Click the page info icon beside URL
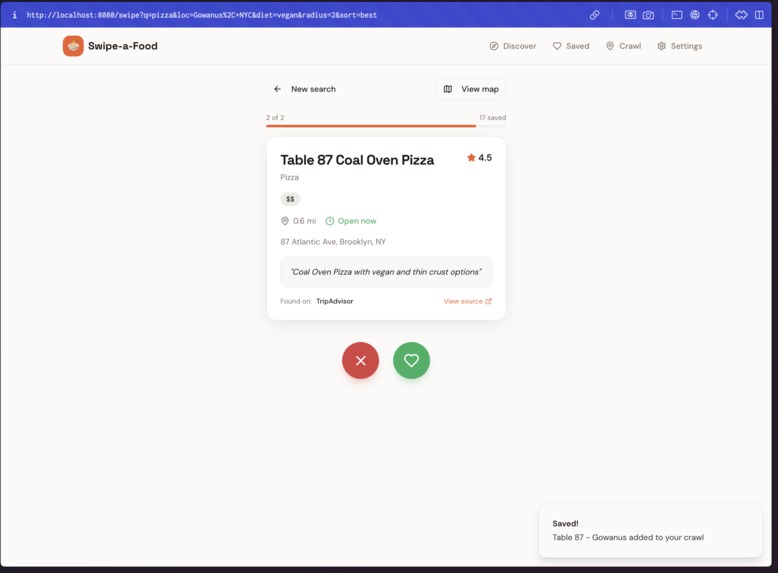 14,15
